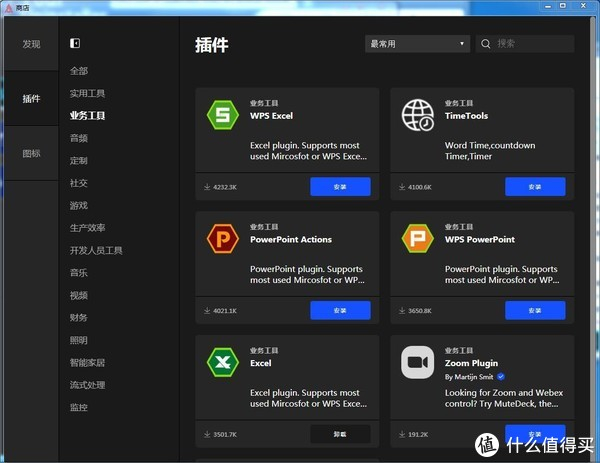This screenshot has height=463, width=600.
Task: Click the Word Time,countdown description text
Action: pyautogui.click(x=490, y=151)
